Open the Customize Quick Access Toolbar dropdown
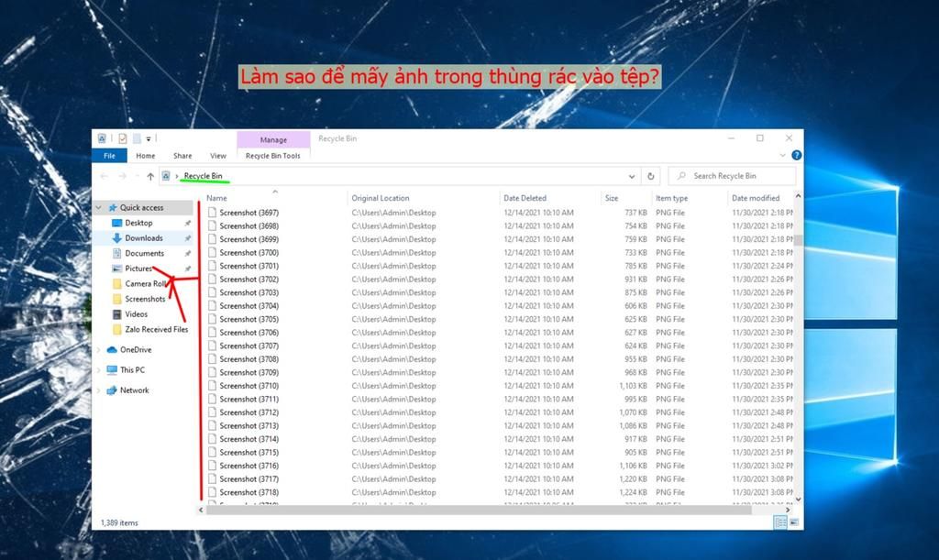Image resolution: width=939 pixels, height=560 pixels. click(x=149, y=138)
